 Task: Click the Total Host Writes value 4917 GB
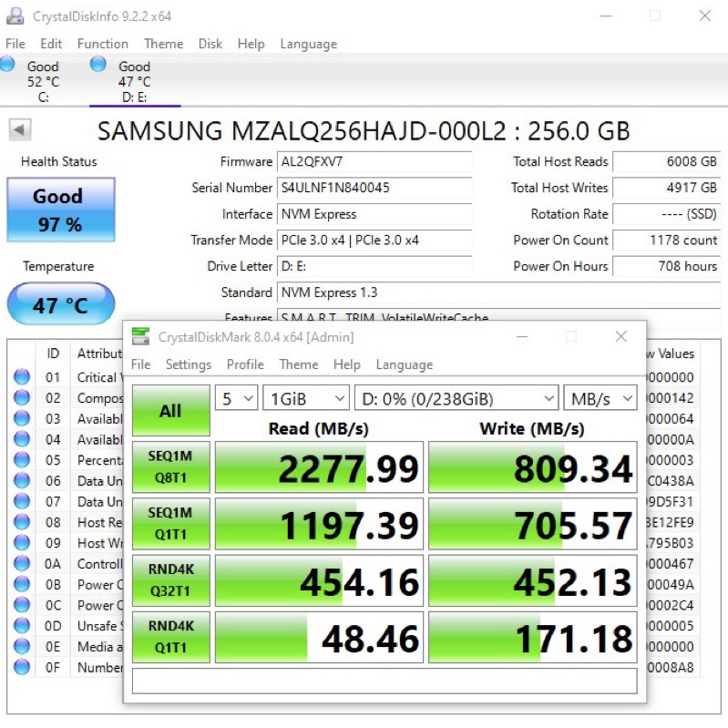point(666,188)
